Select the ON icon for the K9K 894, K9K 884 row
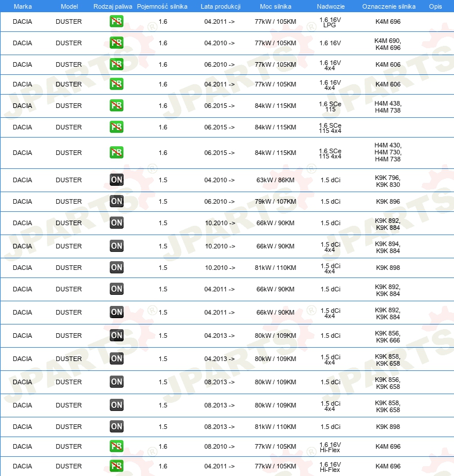454x476 pixels. coord(117,246)
